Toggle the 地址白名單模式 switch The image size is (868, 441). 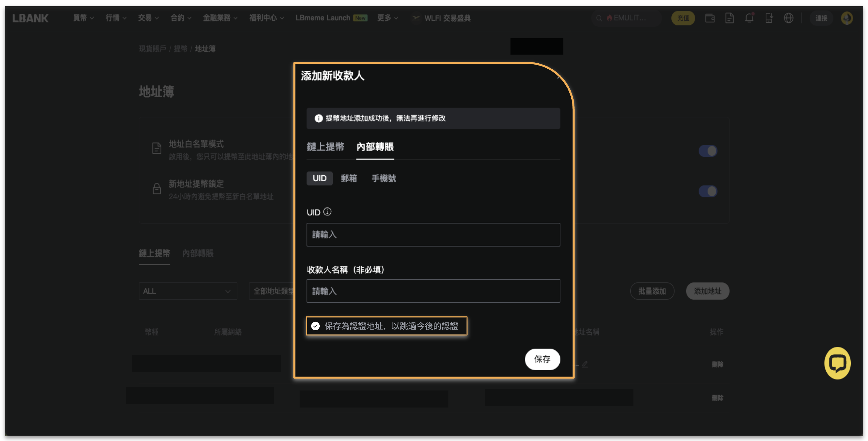pos(708,151)
